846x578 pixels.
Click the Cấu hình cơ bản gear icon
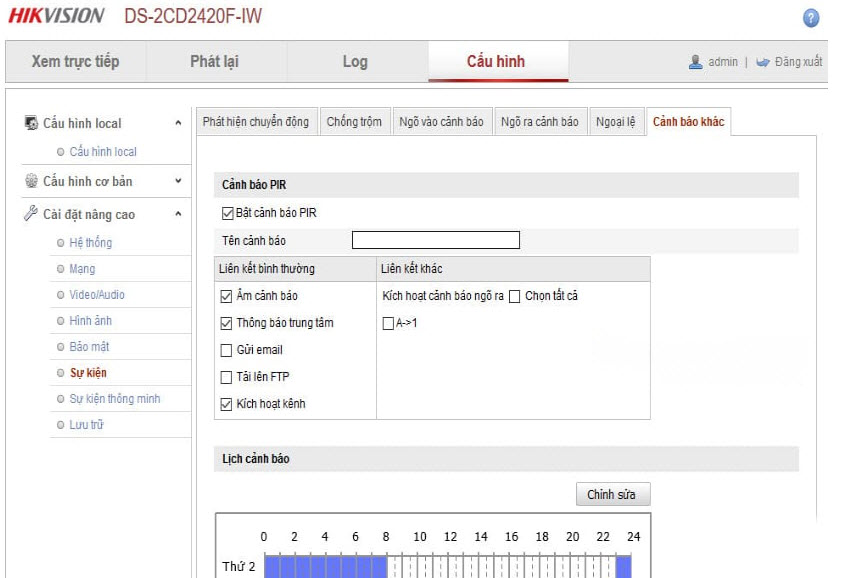coord(31,181)
